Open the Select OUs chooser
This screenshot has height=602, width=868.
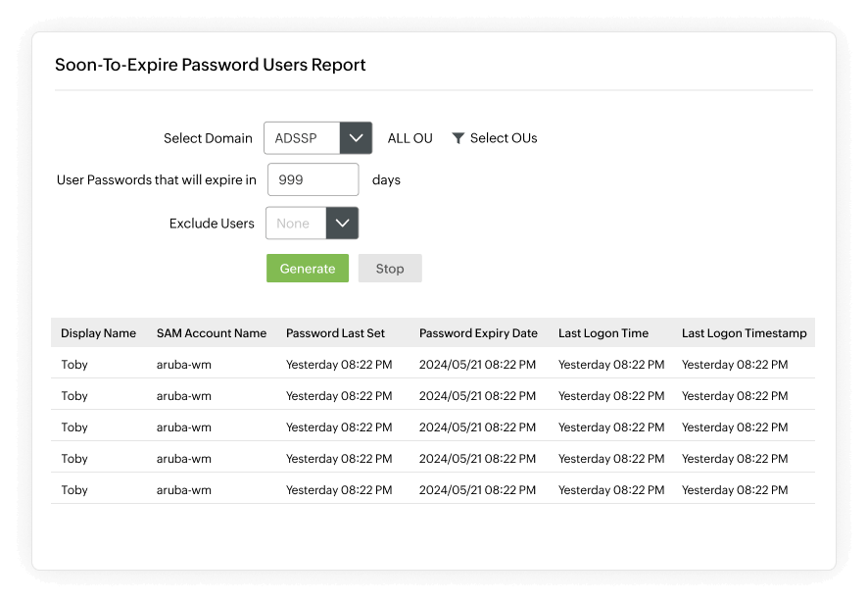pyautogui.click(x=502, y=138)
